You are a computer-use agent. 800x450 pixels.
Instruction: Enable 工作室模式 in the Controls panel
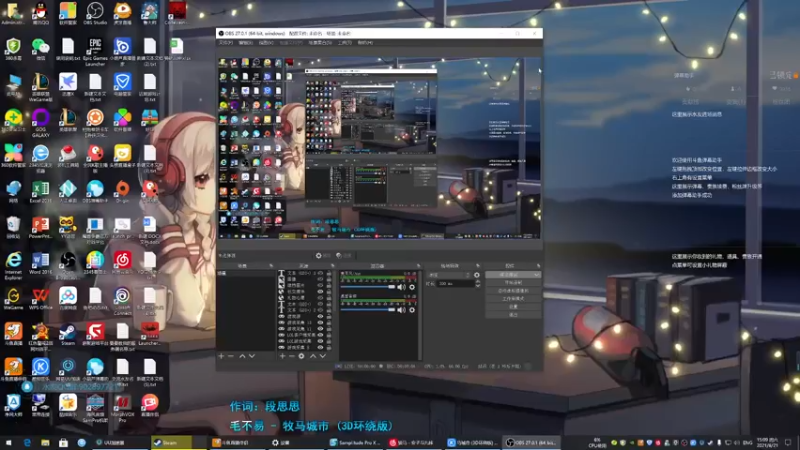pyautogui.click(x=513, y=298)
